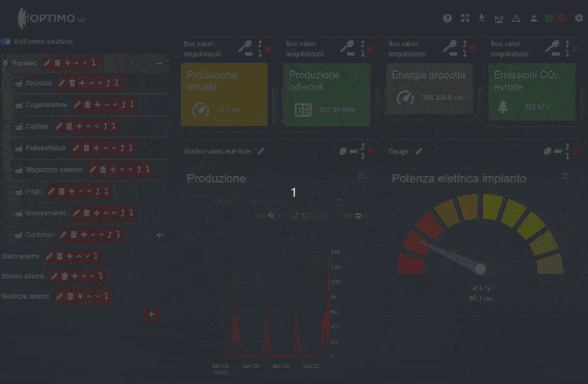
Task: Delete the box widget above Energia prodotta
Action: click(x=473, y=49)
